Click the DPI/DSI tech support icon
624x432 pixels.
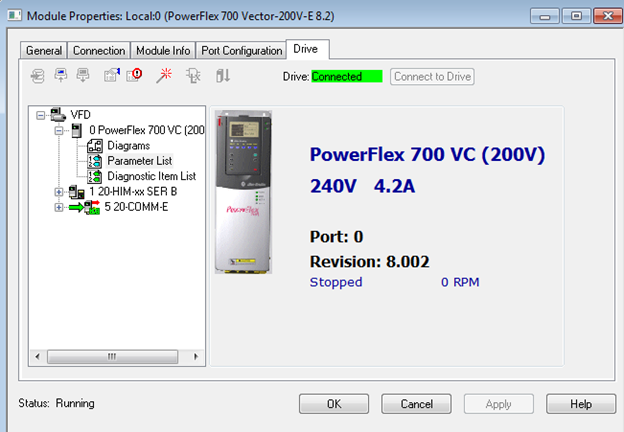pos(193,75)
